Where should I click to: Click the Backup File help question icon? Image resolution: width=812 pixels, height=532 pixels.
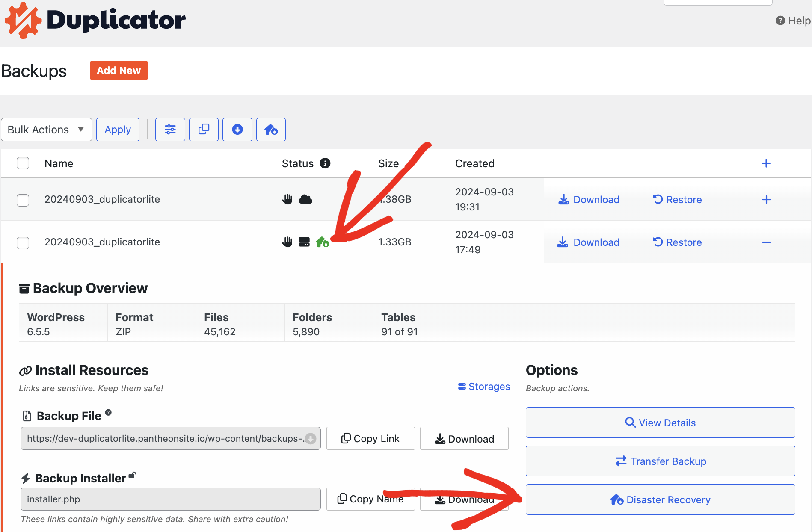tap(108, 413)
